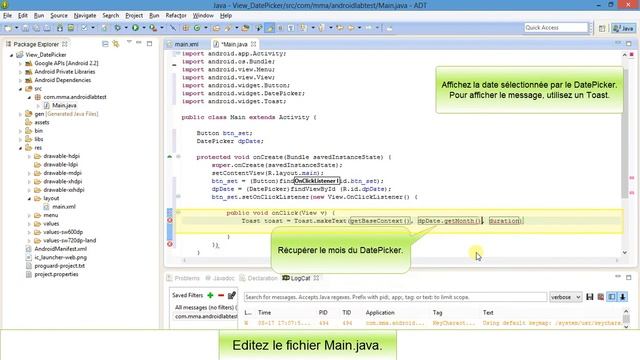Collapse all in Package Explorer
The image size is (640, 360).
click(x=105, y=44)
